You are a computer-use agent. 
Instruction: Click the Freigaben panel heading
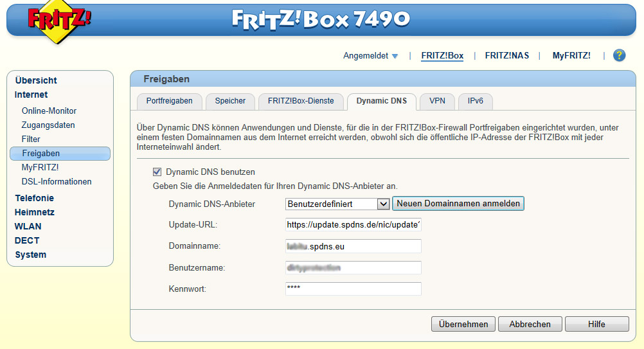click(166, 79)
